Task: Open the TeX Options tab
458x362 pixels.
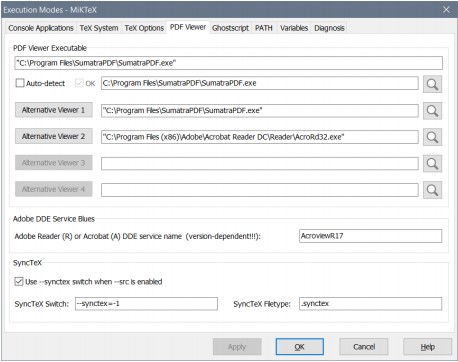Action: pos(144,28)
